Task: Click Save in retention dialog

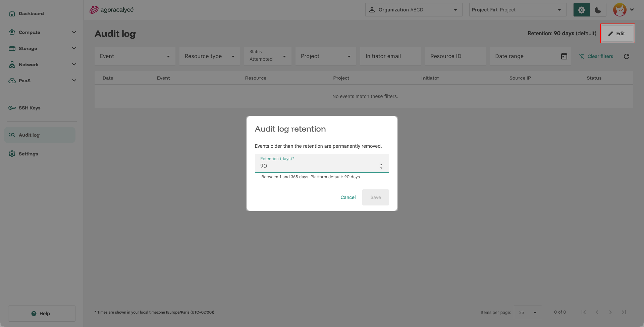Action: click(x=376, y=197)
